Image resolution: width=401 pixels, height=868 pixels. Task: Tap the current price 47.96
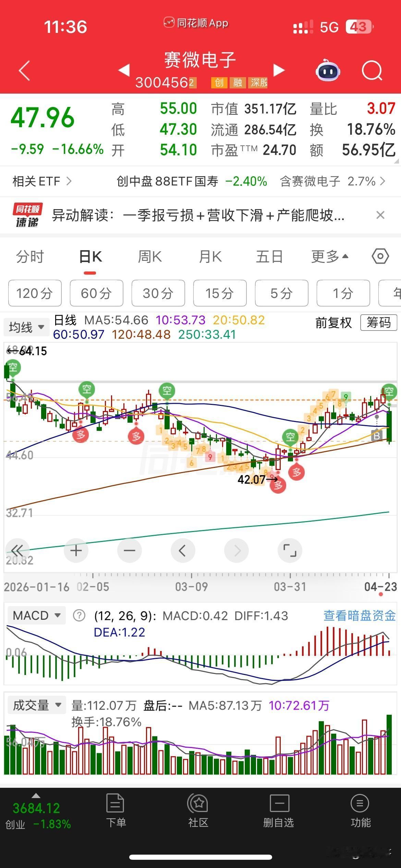tap(42, 117)
